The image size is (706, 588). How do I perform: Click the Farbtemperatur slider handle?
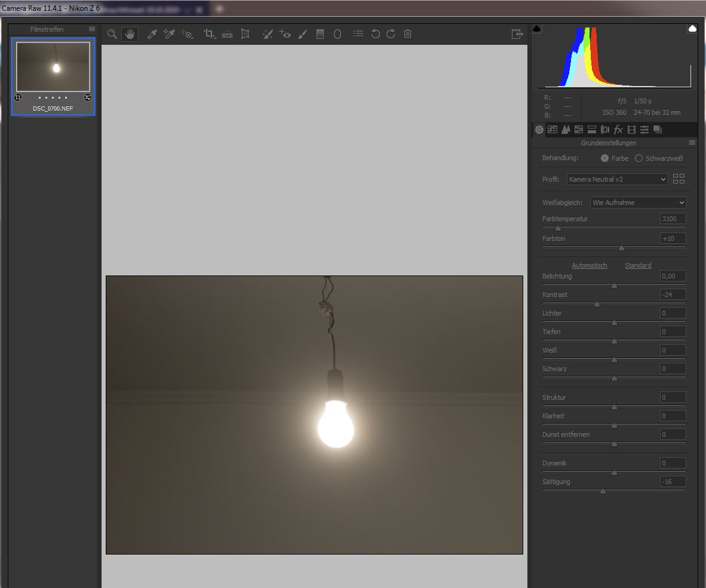(558, 228)
